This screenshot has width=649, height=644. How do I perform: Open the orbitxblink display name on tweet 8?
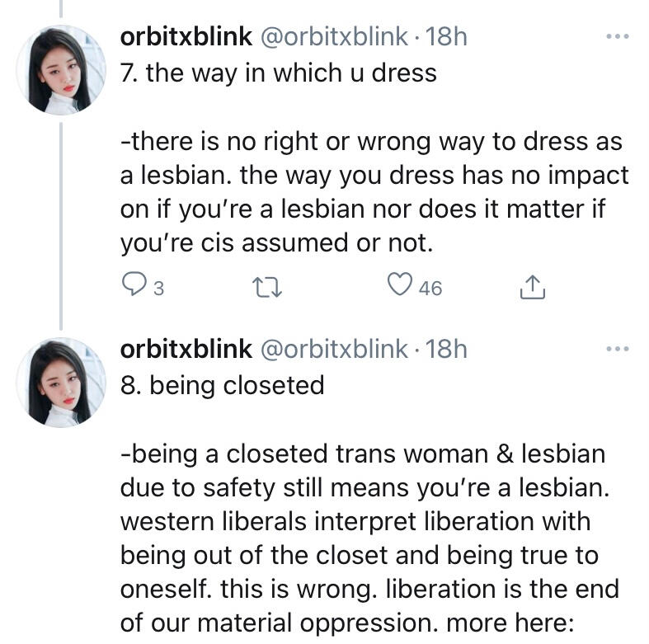186,350
